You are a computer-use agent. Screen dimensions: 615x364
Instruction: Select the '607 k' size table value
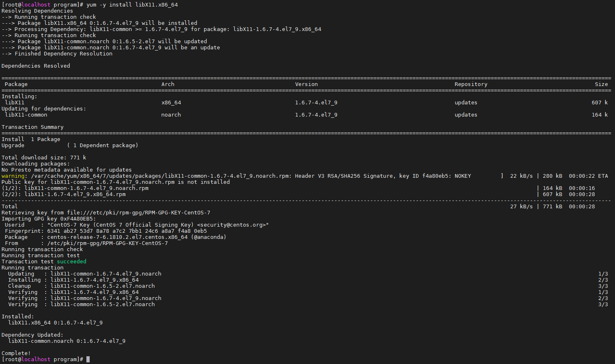[600, 103]
